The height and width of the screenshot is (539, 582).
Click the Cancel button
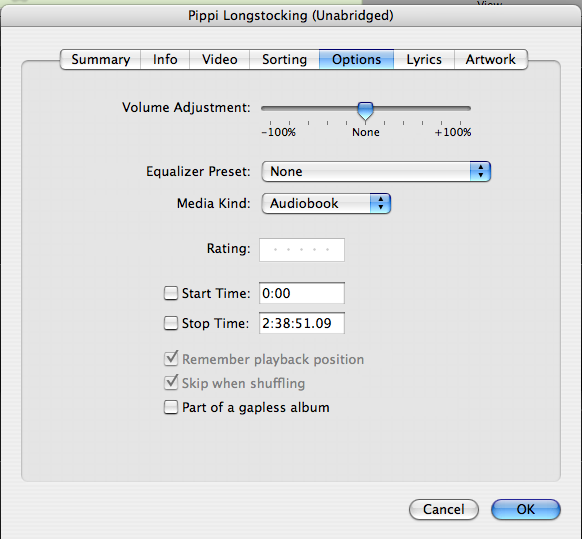(x=444, y=509)
